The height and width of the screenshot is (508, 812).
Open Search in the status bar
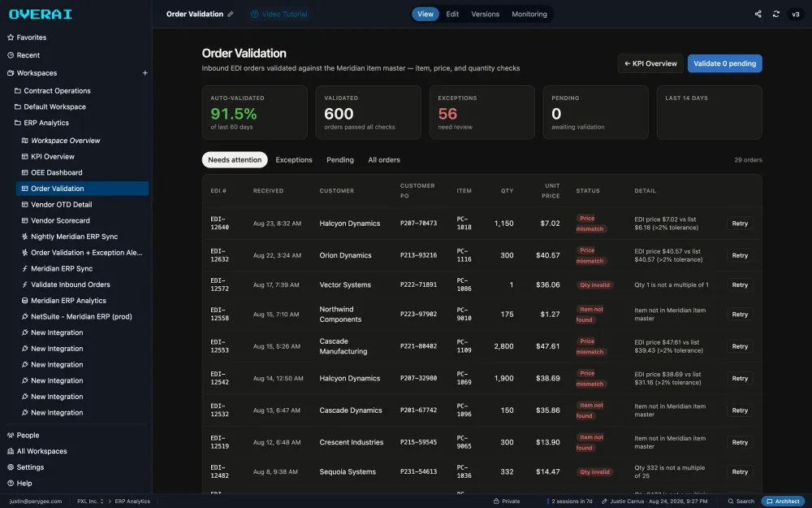(741, 501)
